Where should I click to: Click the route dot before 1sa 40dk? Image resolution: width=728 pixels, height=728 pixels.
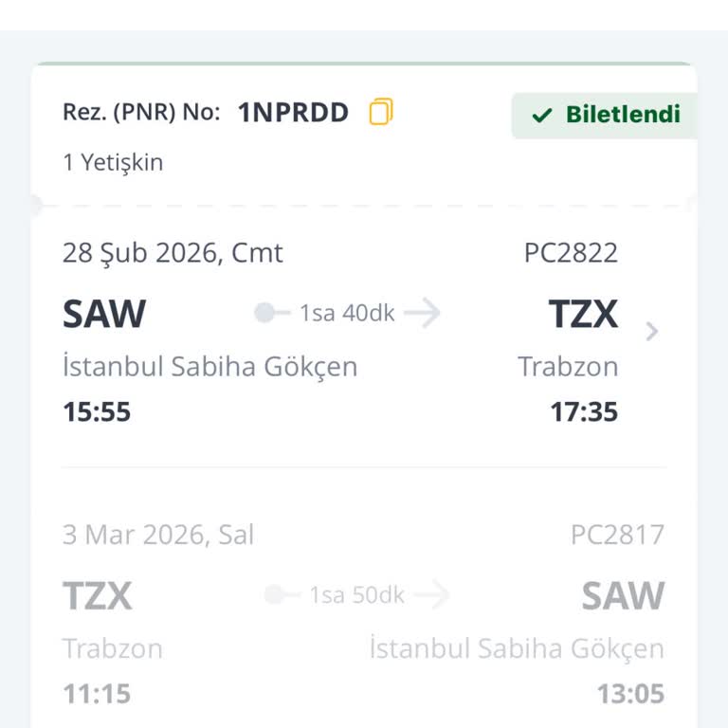(x=266, y=314)
